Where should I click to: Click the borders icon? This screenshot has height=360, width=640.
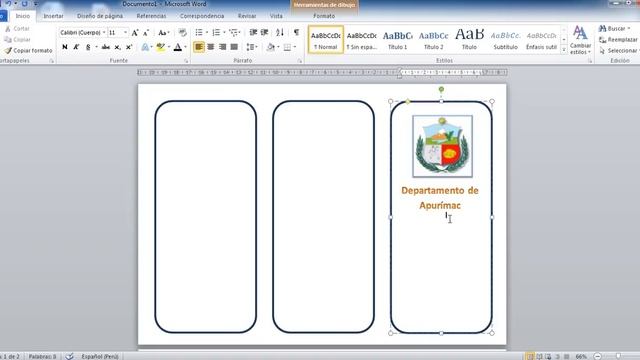pyautogui.click(x=287, y=47)
